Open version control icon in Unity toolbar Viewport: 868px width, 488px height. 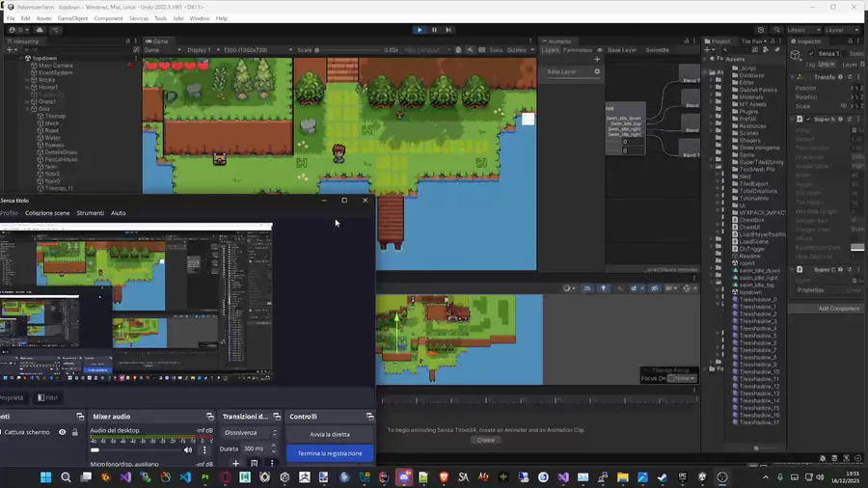55,30
